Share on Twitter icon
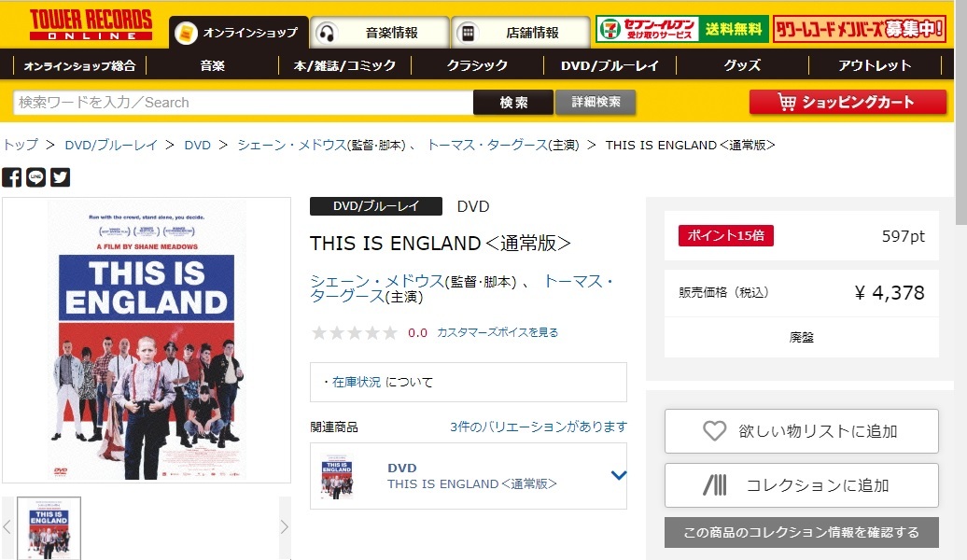The height and width of the screenshot is (560, 967). (x=60, y=177)
